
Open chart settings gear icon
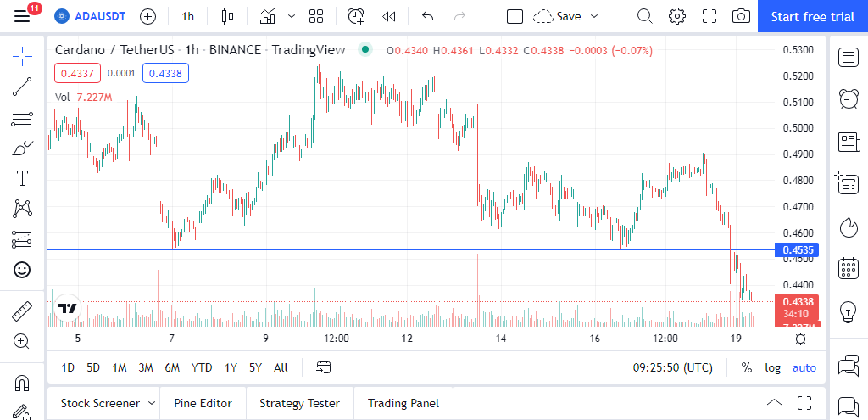677,17
